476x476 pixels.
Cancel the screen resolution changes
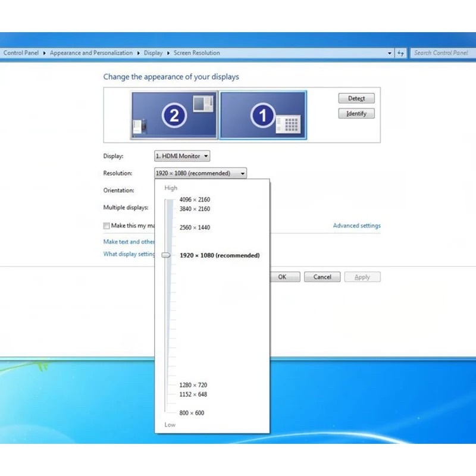click(322, 277)
